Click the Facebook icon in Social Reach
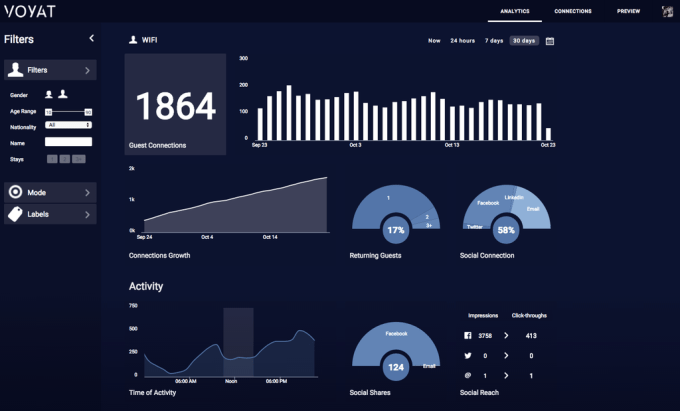This screenshot has width=680, height=411. (x=468, y=336)
